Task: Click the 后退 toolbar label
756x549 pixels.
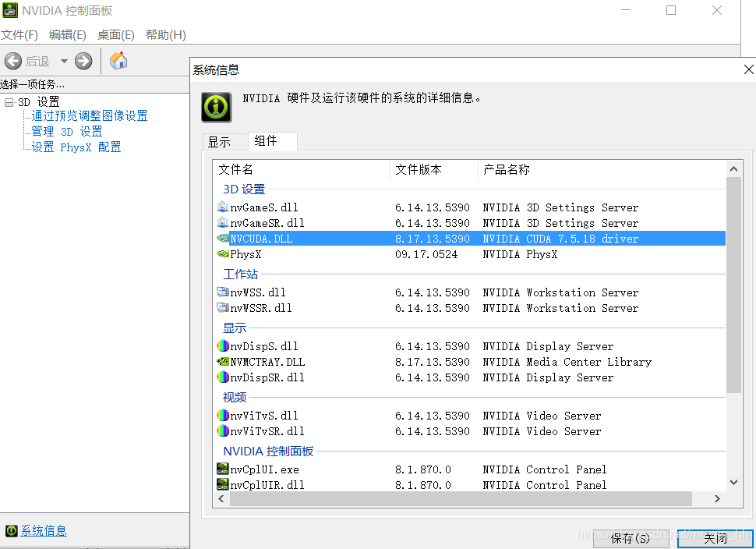Action: pos(37,62)
